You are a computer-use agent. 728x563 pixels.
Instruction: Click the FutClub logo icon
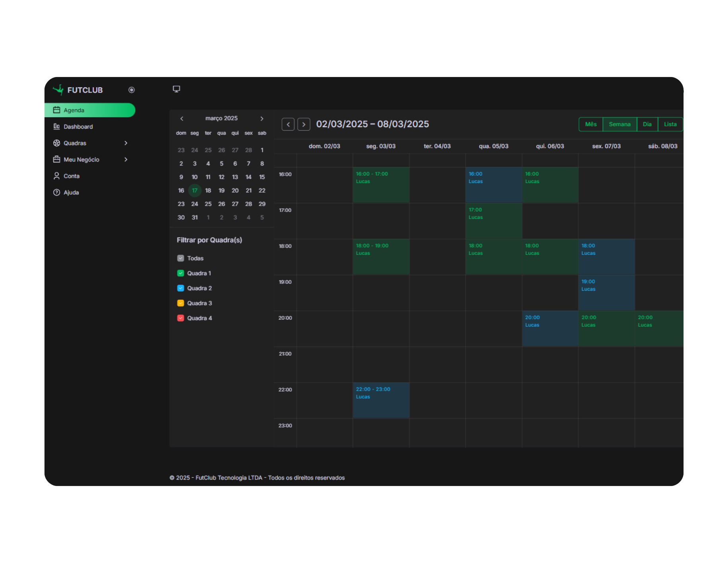click(x=58, y=90)
